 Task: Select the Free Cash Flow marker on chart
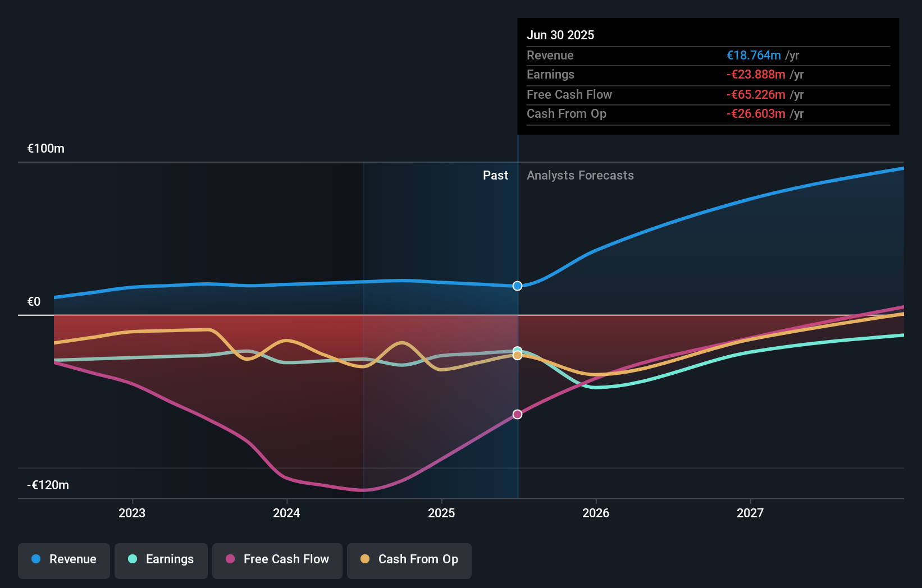click(x=517, y=414)
